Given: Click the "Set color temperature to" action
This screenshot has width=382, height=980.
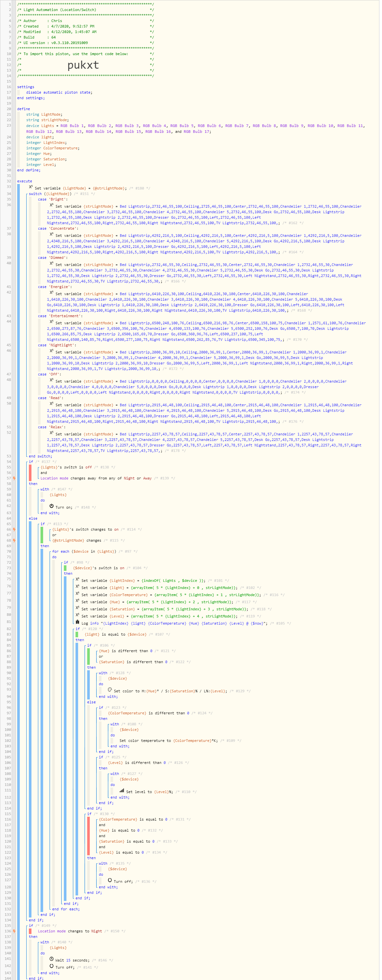Looking at the screenshot, I should [169, 741].
